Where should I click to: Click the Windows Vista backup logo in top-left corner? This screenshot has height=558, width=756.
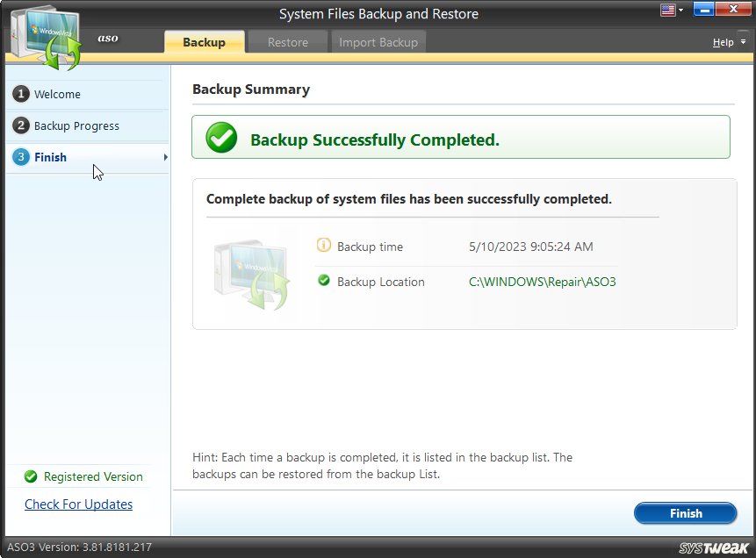click(42, 35)
